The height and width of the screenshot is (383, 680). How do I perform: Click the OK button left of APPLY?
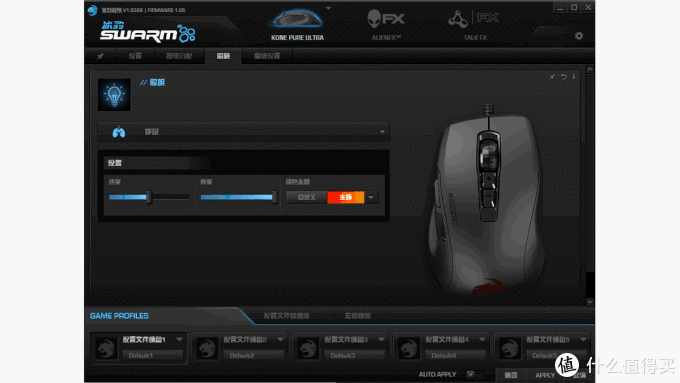[511, 376]
